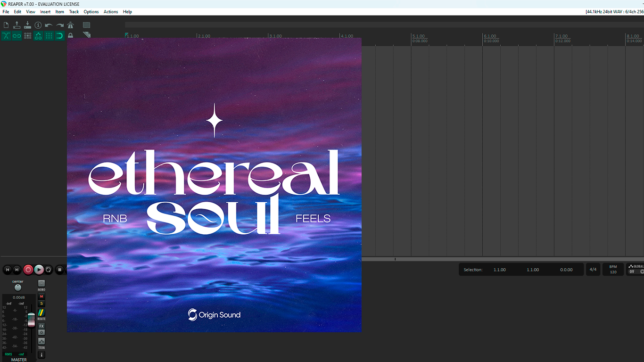Screen dimensions: 644x362
Task: Click timeline ruler marker 2.1.00
Action: (204, 36)
